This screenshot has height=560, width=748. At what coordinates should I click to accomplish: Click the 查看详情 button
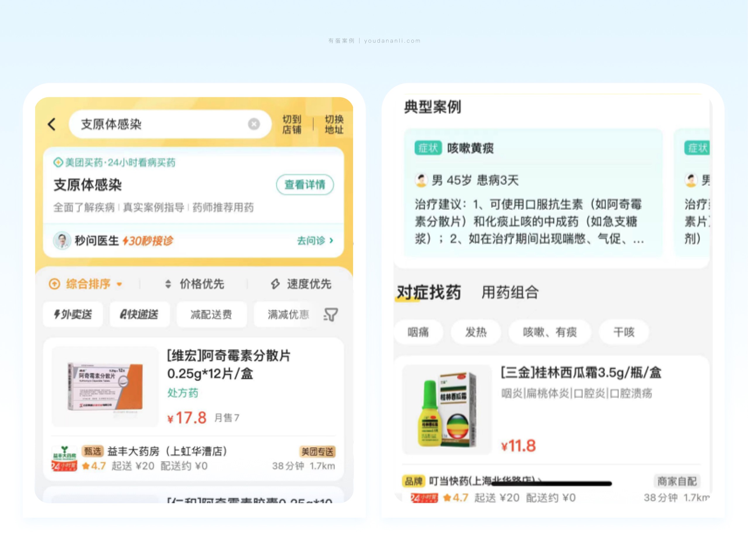[x=305, y=185]
